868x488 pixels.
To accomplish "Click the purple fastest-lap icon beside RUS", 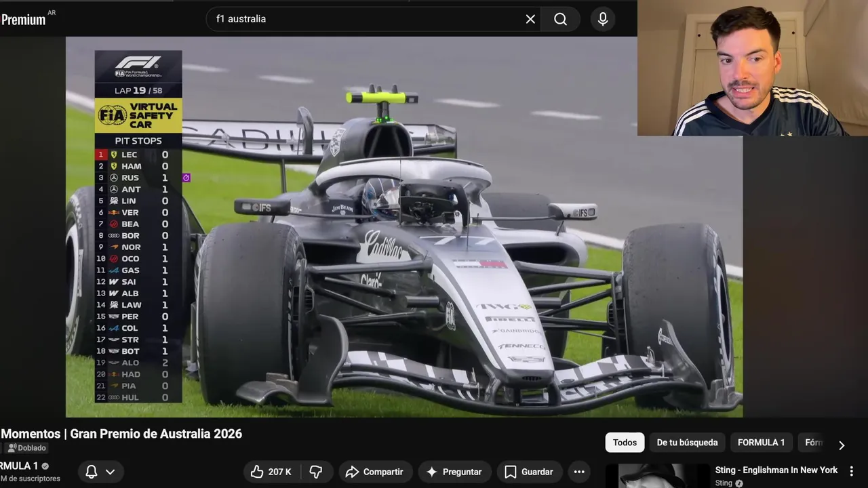I will click(x=186, y=178).
